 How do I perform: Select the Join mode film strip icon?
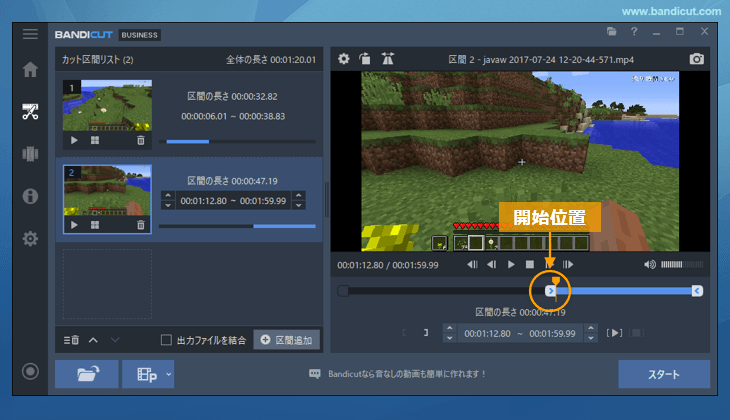pyautogui.click(x=30, y=154)
